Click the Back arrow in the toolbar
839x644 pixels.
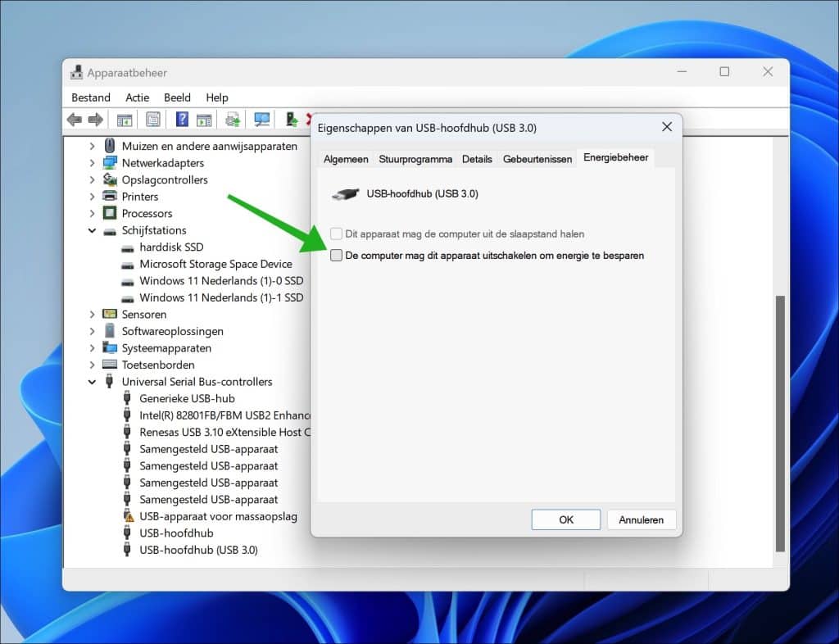click(75, 120)
